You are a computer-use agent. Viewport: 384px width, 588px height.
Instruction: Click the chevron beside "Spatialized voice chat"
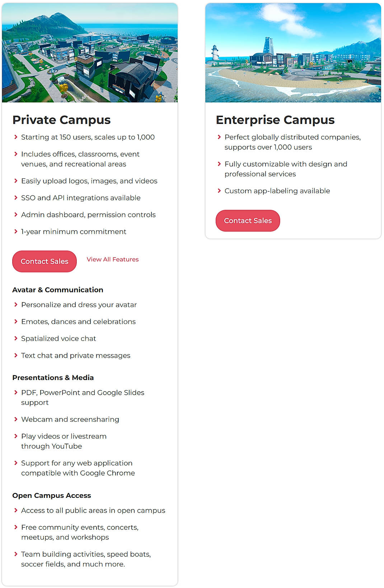[16, 338]
